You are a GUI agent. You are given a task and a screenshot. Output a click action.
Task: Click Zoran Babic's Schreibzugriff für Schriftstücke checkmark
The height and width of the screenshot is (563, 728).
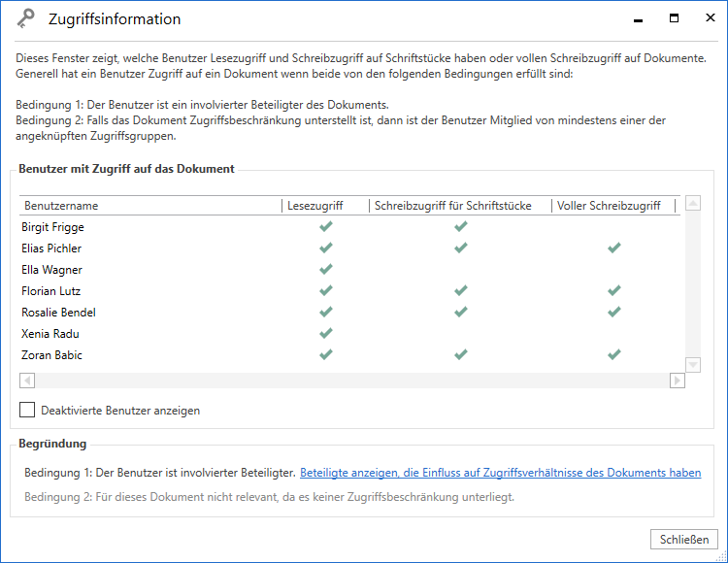461,355
